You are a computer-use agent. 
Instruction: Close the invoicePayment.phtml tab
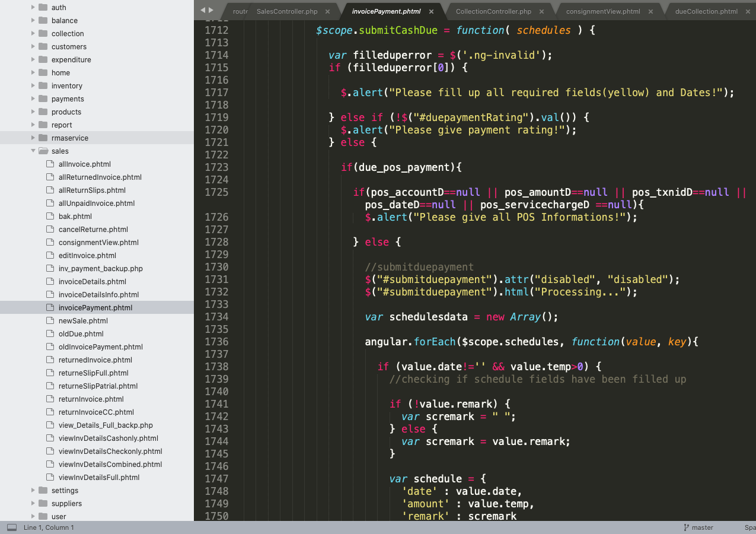coord(432,11)
